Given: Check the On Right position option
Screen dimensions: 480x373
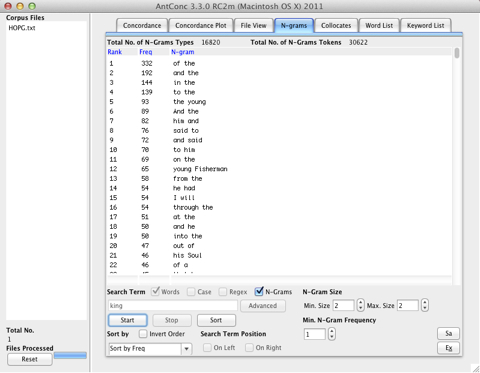Looking at the screenshot, I should (249, 348).
